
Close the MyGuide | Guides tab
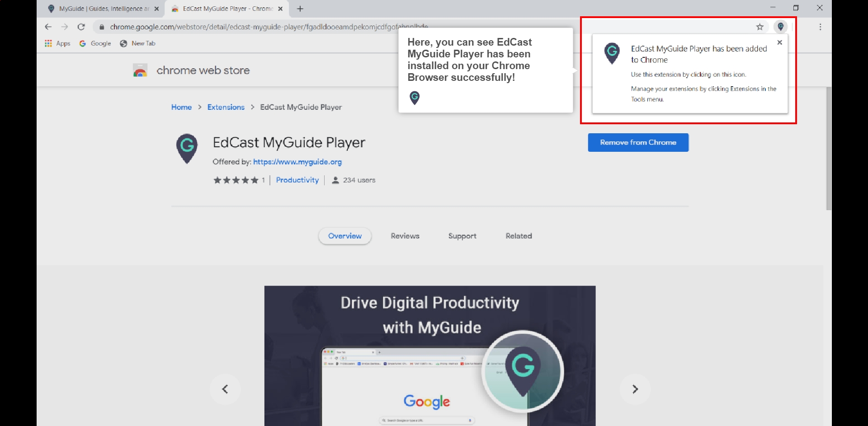coord(156,9)
